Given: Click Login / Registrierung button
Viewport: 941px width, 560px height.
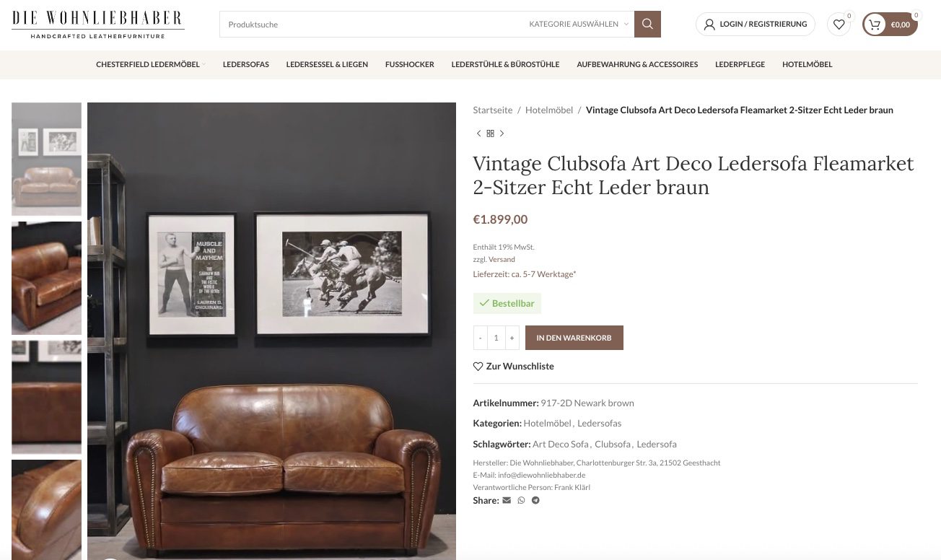Looking at the screenshot, I should (756, 24).
